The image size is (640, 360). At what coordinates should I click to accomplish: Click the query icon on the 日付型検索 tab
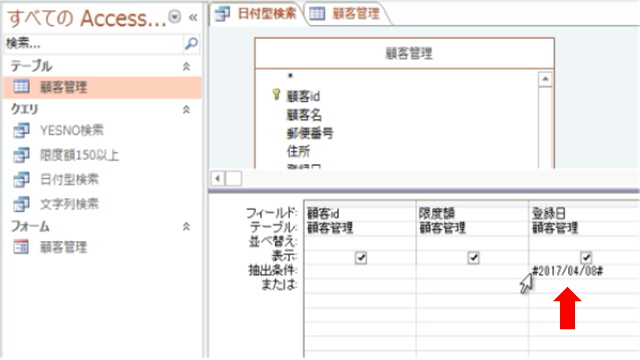click(222, 14)
